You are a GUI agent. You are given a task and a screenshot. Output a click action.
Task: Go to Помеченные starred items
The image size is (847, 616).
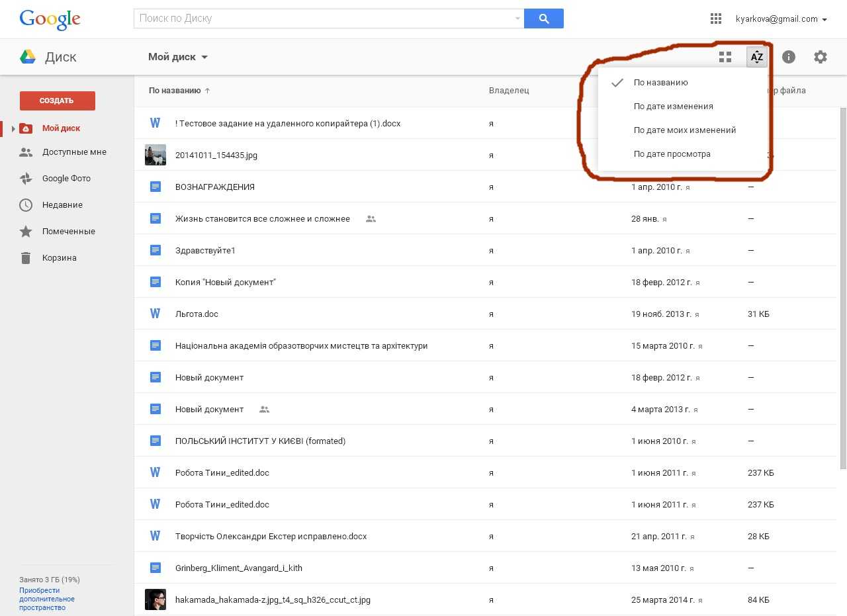pyautogui.click(x=68, y=232)
